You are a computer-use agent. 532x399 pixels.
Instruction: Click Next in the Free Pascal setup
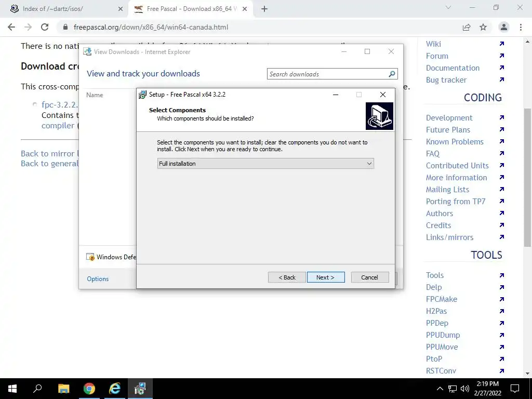(326, 277)
